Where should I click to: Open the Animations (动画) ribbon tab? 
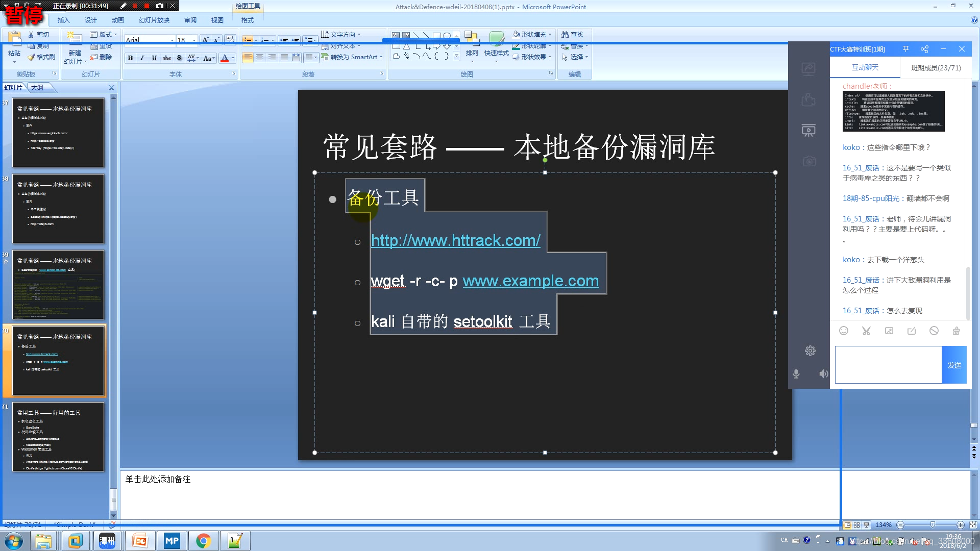tap(118, 20)
